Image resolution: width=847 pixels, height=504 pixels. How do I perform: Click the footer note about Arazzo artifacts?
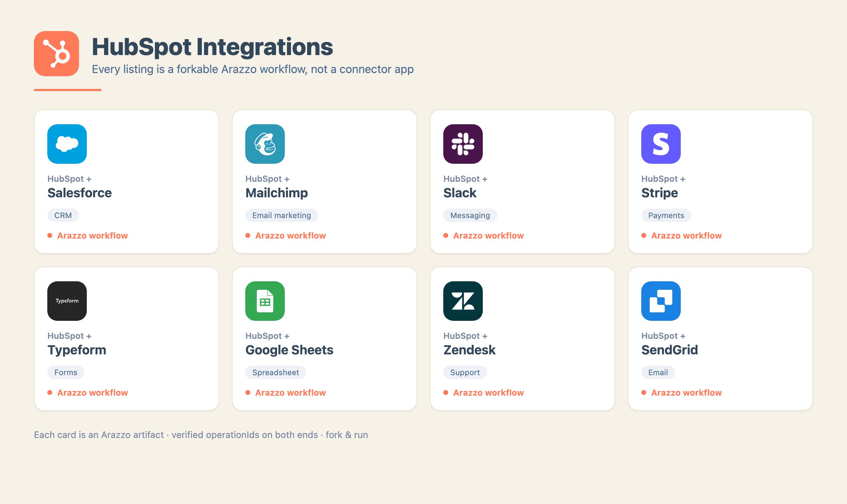[201, 435]
